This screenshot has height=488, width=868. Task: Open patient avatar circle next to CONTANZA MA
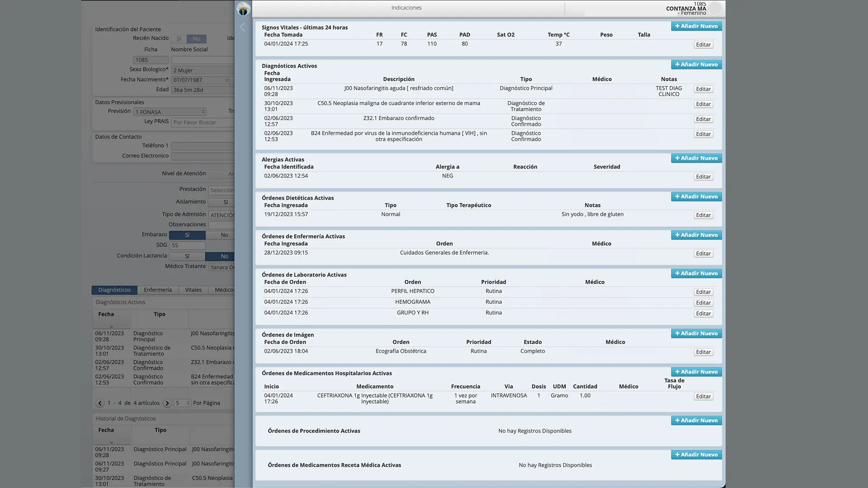(715, 9)
